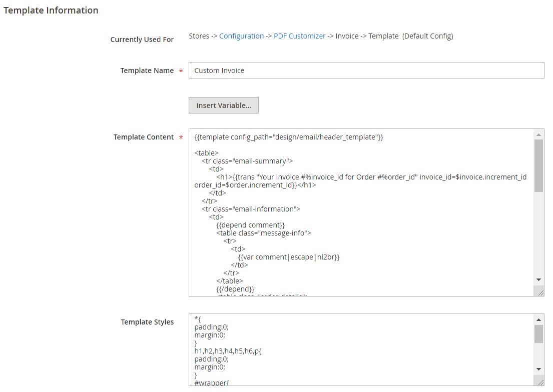Click the Template Styles label
Image resolution: width=553 pixels, height=392 pixels.
[x=147, y=322]
